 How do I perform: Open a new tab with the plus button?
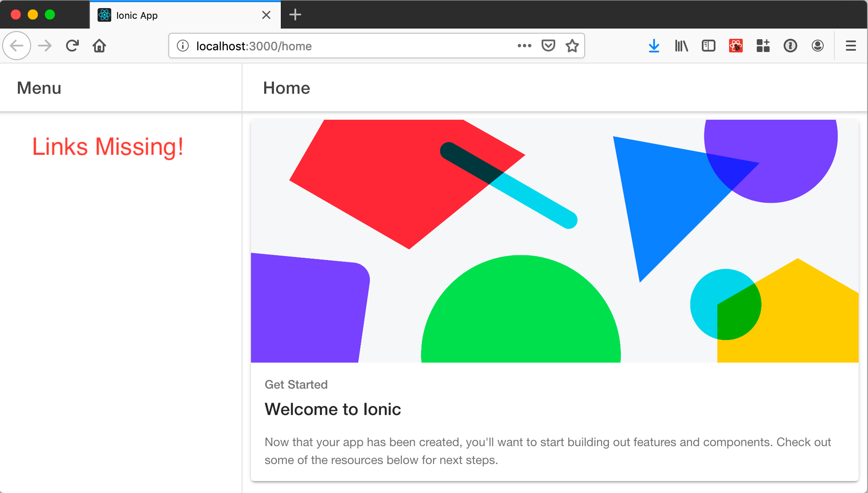tap(295, 15)
